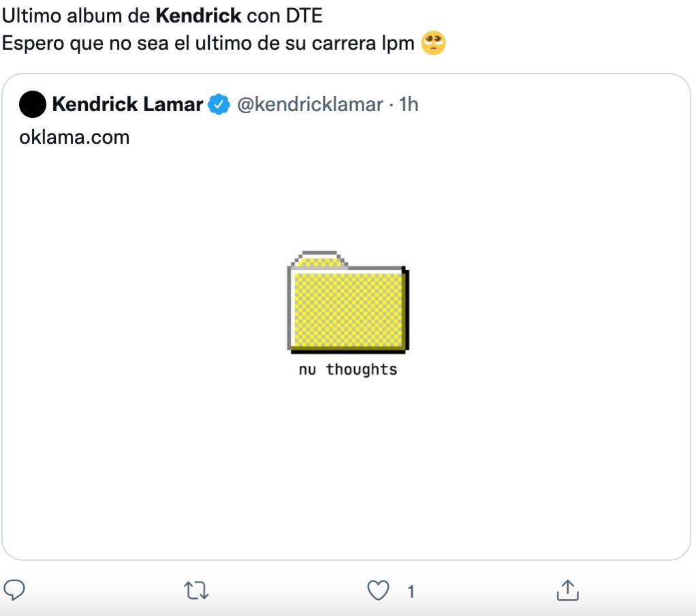Click the 1h timestamp of quoted tweet

[x=409, y=105]
